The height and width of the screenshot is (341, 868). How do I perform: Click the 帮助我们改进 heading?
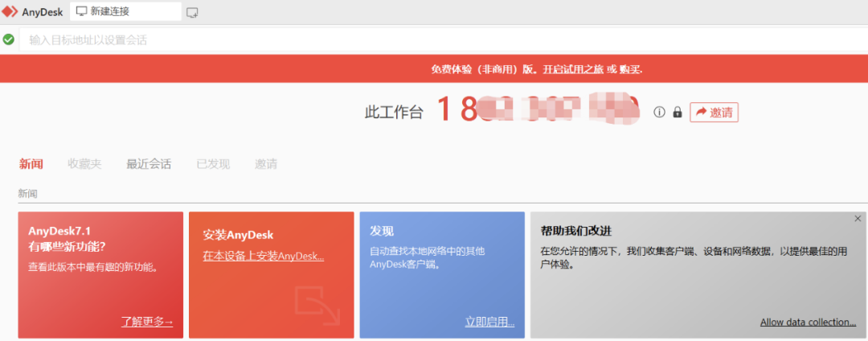coord(575,231)
